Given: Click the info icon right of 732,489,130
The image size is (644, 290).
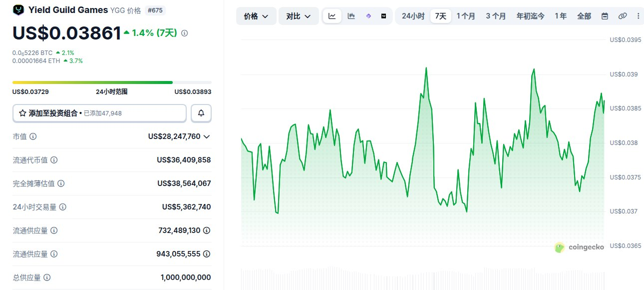Looking at the screenshot, I should (x=207, y=230).
